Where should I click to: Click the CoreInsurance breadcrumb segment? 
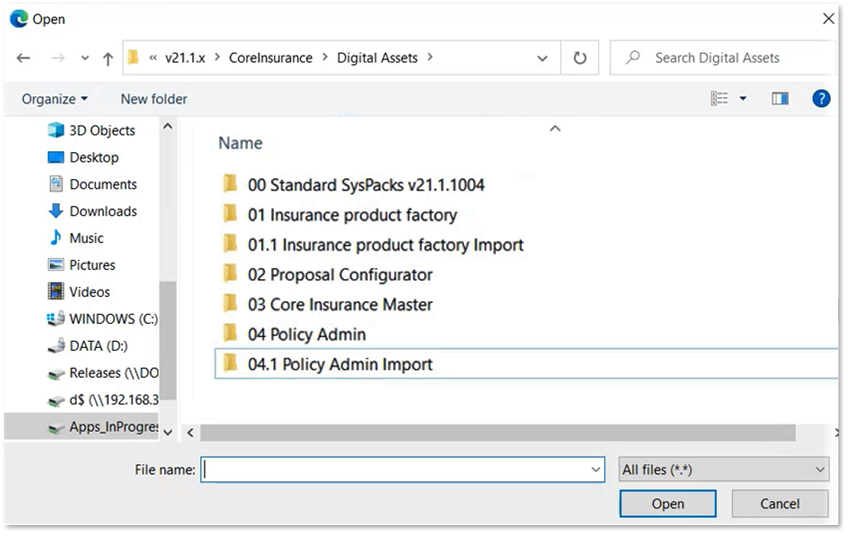[270, 58]
